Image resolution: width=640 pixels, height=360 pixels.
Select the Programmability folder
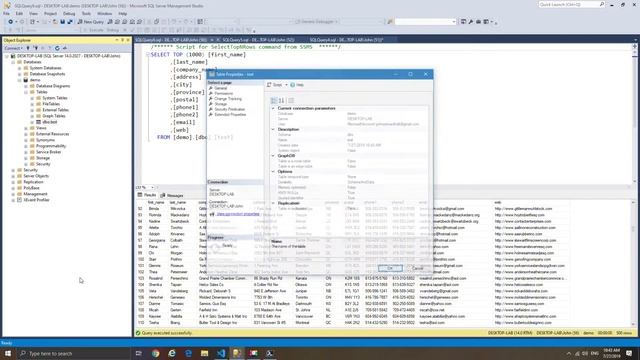[51, 146]
